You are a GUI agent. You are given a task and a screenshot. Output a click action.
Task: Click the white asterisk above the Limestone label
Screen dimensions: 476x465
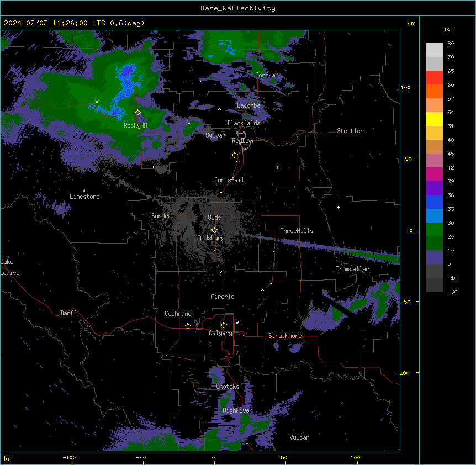point(84,191)
